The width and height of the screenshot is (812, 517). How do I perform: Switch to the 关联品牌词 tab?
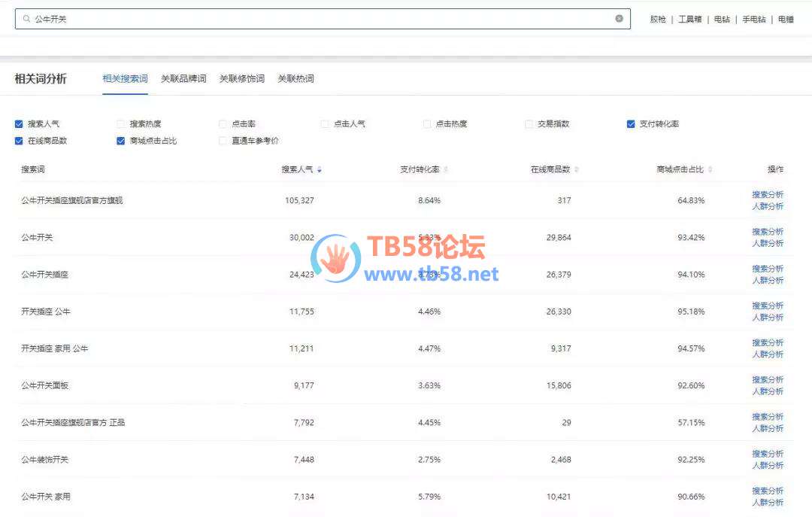pos(183,78)
